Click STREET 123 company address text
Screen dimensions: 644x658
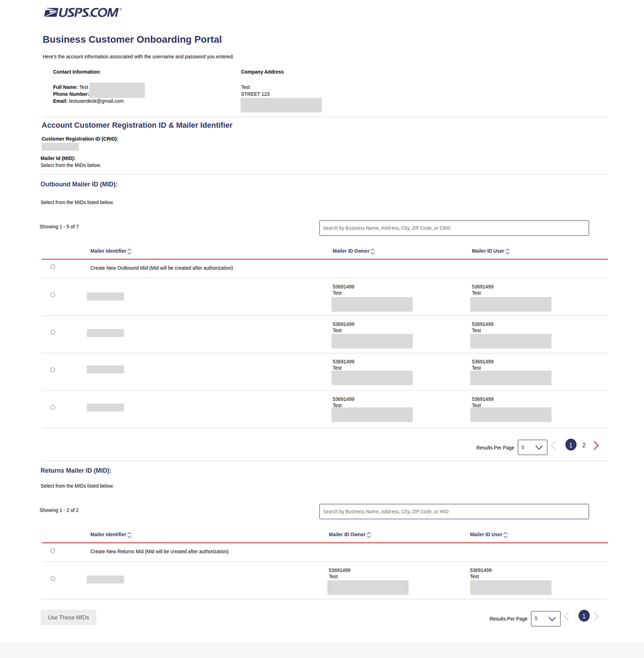click(x=255, y=94)
